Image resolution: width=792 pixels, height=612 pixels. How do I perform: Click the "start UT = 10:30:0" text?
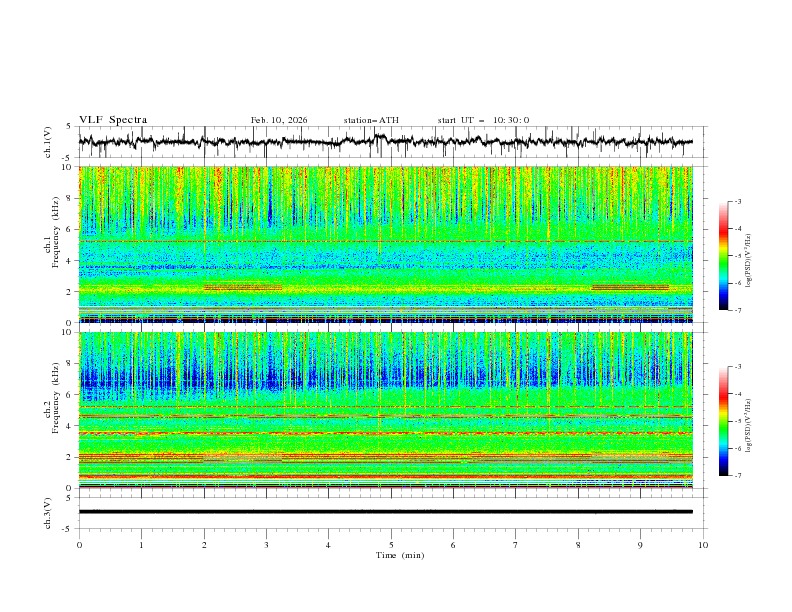(x=483, y=120)
